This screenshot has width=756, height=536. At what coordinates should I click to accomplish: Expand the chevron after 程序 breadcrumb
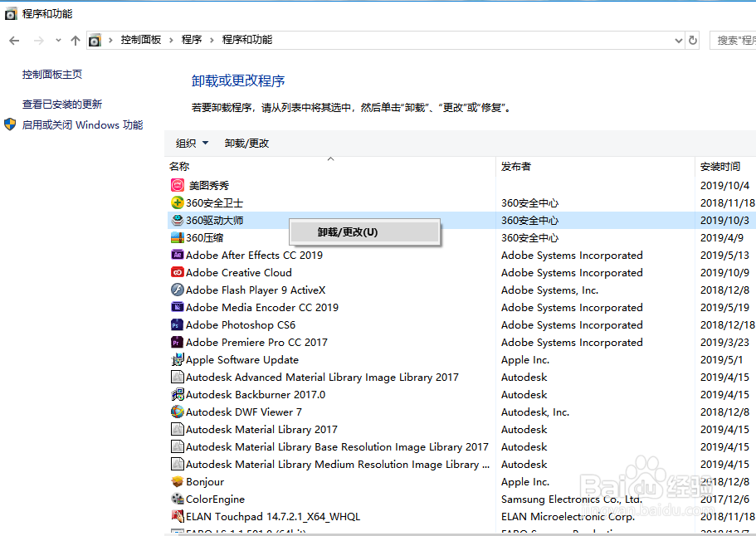pyautogui.click(x=212, y=40)
